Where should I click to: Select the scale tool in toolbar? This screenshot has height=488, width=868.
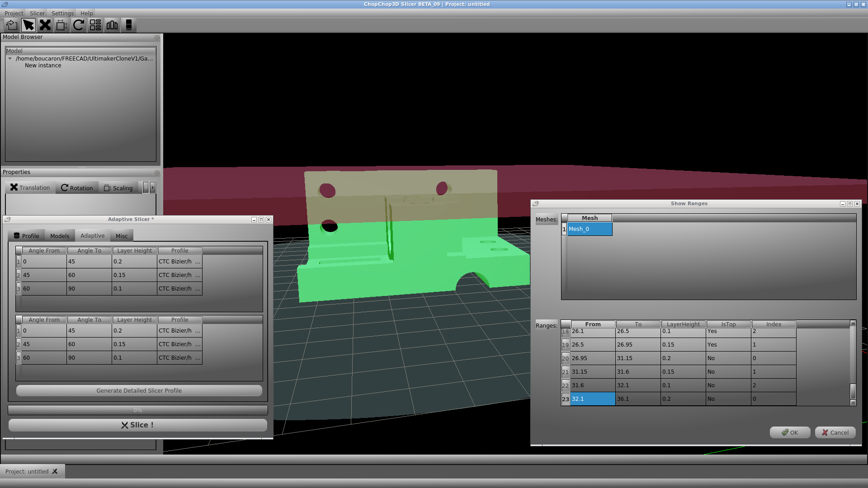pos(62,25)
